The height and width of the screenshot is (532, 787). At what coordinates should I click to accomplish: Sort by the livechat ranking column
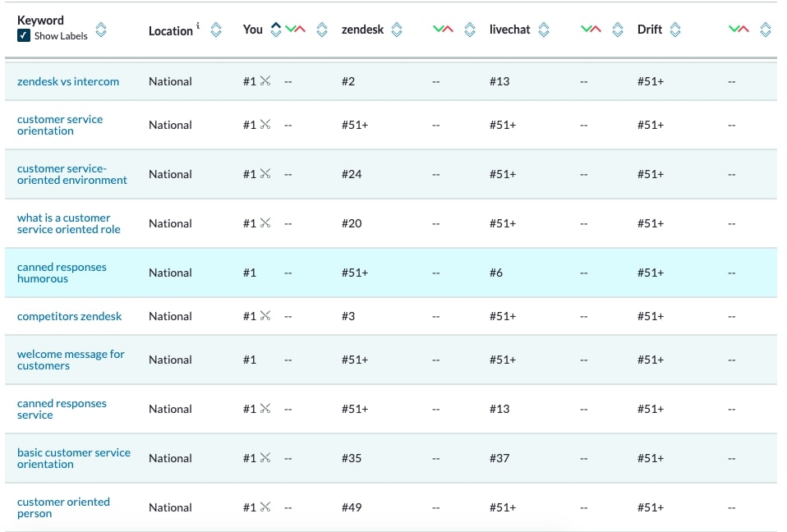[544, 30]
